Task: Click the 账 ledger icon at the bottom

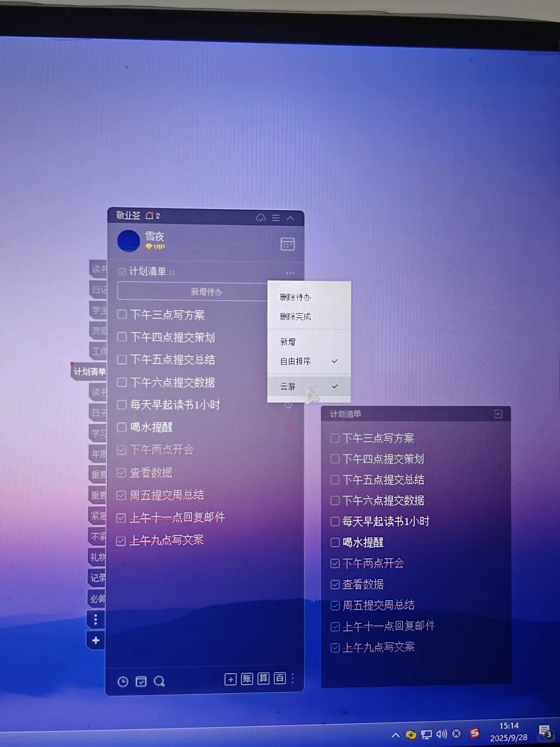Action: [x=246, y=679]
